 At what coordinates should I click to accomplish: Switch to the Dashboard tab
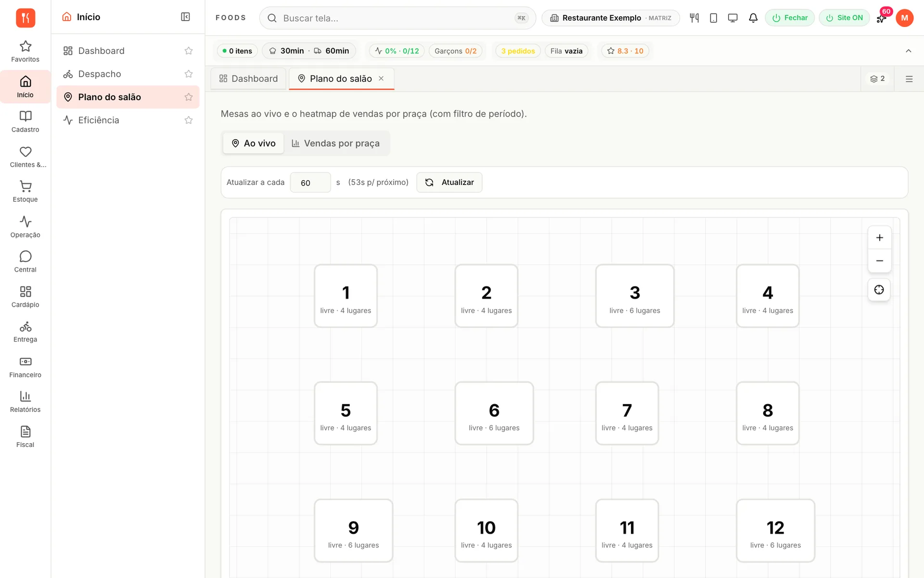[x=248, y=79]
